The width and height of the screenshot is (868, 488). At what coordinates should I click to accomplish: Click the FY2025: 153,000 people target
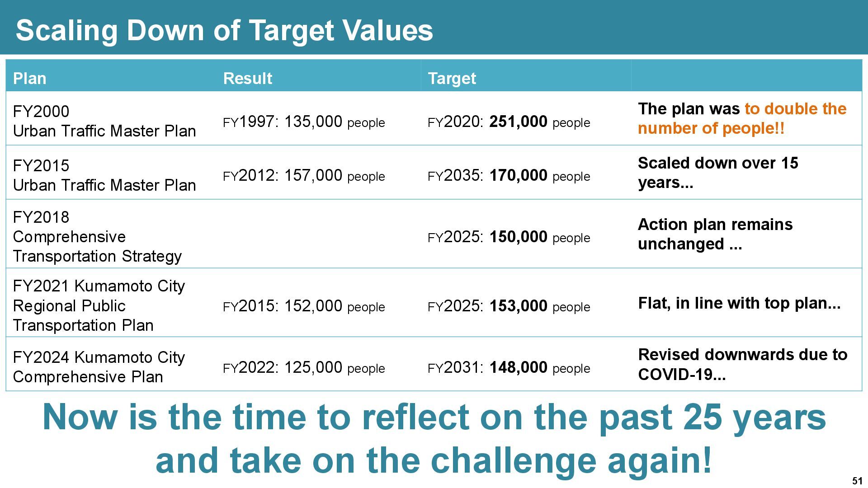[509, 306]
